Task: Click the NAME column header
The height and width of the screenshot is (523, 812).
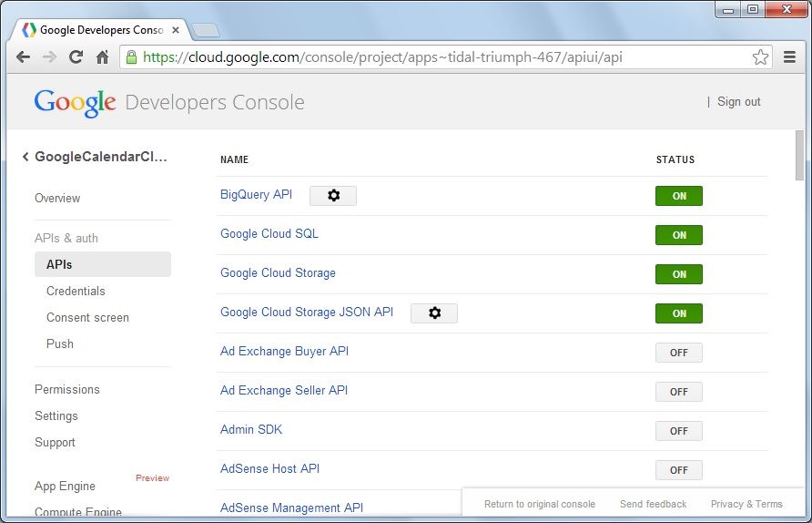Action: tap(234, 159)
